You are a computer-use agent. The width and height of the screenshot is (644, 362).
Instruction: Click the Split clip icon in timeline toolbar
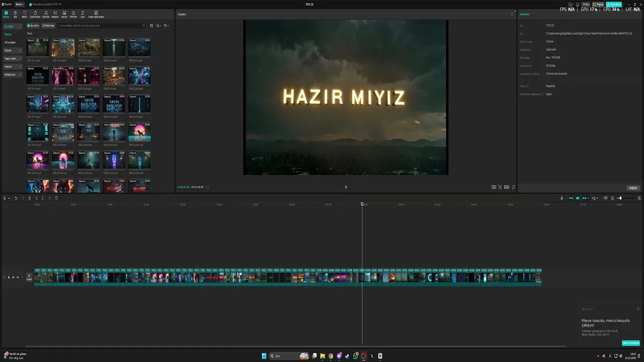click(x=29, y=198)
